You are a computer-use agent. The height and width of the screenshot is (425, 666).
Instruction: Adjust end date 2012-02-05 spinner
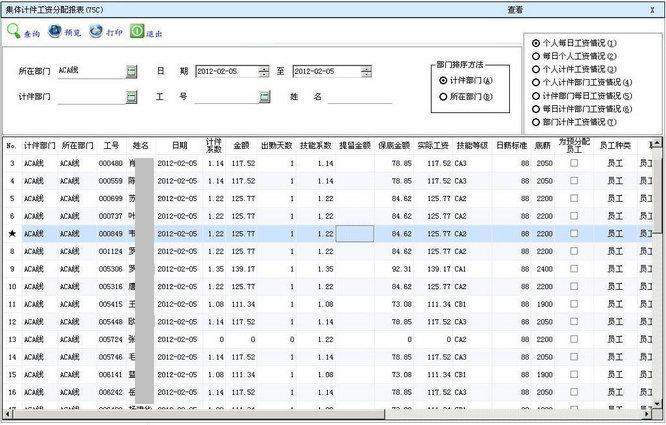(x=367, y=72)
